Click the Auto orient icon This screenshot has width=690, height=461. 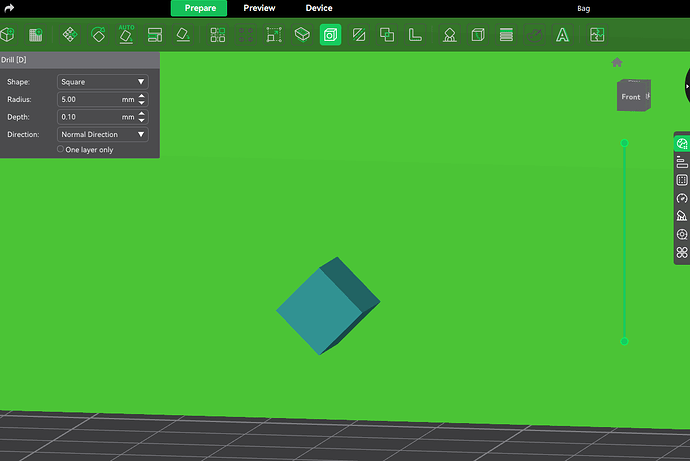[x=126, y=34]
